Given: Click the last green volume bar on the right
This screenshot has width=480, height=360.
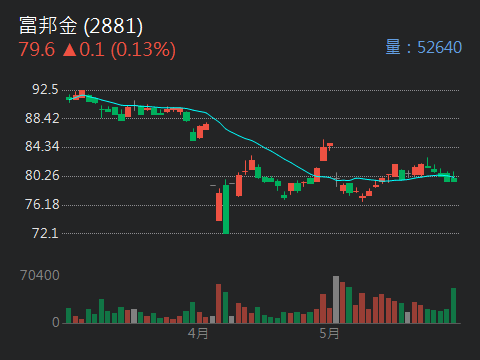Looking at the screenshot, I should pos(454,306).
